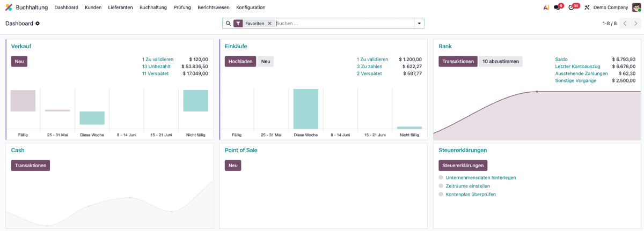Expand the search options dropdown arrow
Screen dimensions: 644x231
coord(419,24)
